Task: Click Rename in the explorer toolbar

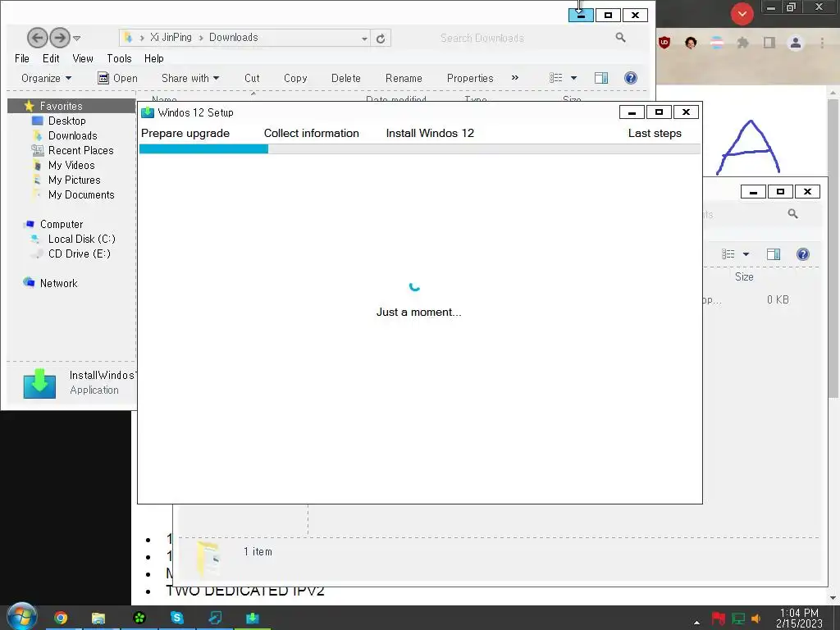Action: pyautogui.click(x=404, y=78)
